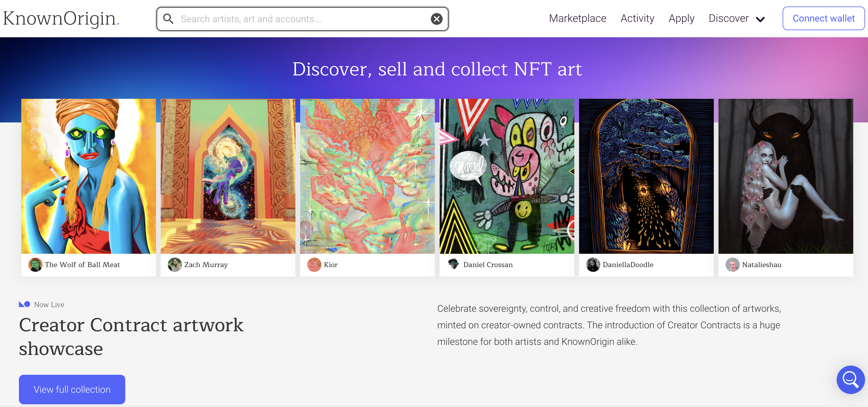Click the Connect wallet button
The height and width of the screenshot is (407, 868).
pyautogui.click(x=823, y=18)
